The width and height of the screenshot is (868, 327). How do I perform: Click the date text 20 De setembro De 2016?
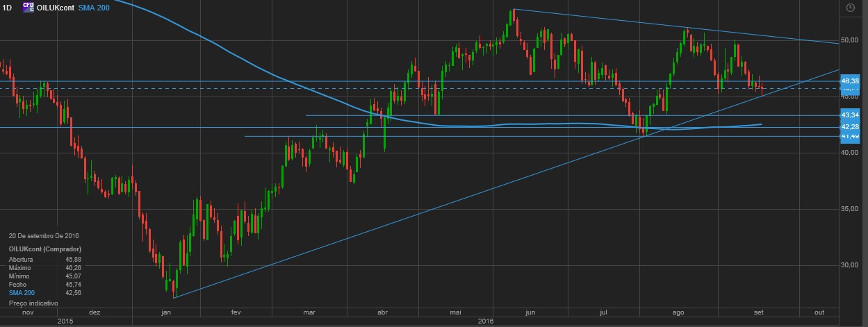[45, 237]
